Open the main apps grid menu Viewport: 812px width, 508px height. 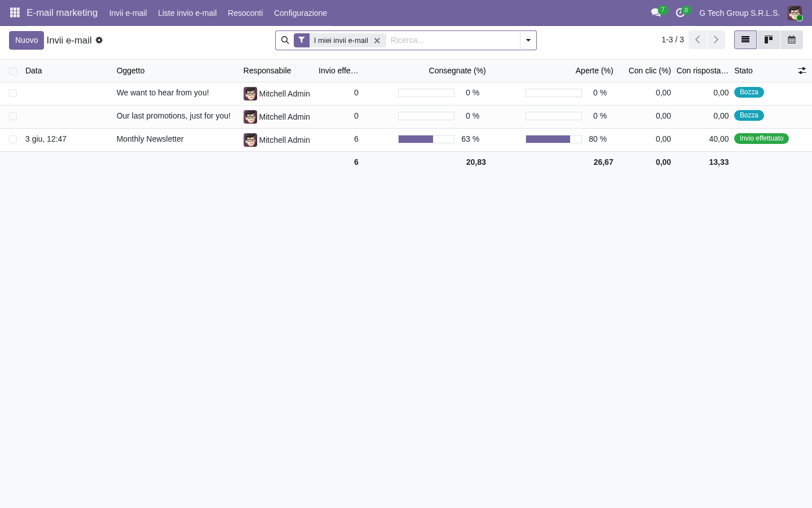[15, 12]
